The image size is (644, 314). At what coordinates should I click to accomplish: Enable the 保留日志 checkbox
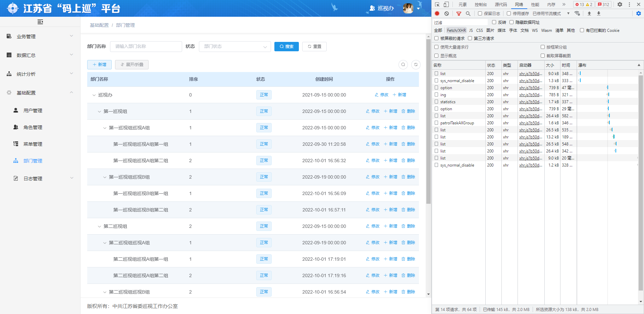tap(480, 13)
